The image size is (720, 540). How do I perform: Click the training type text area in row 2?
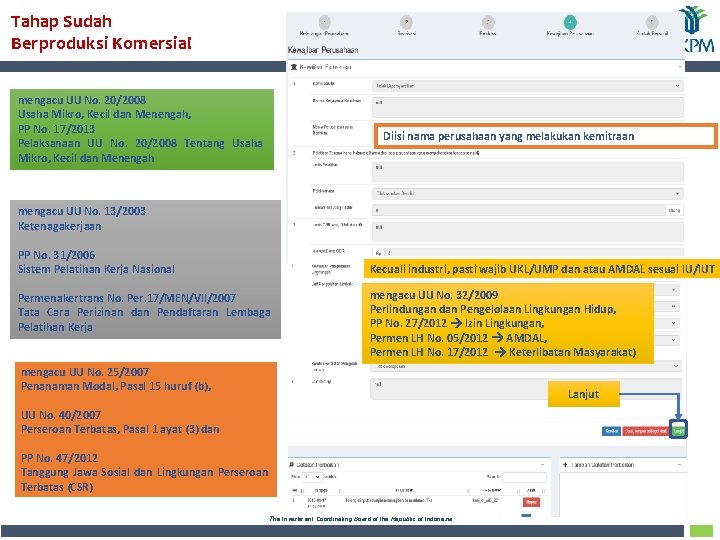[527, 172]
